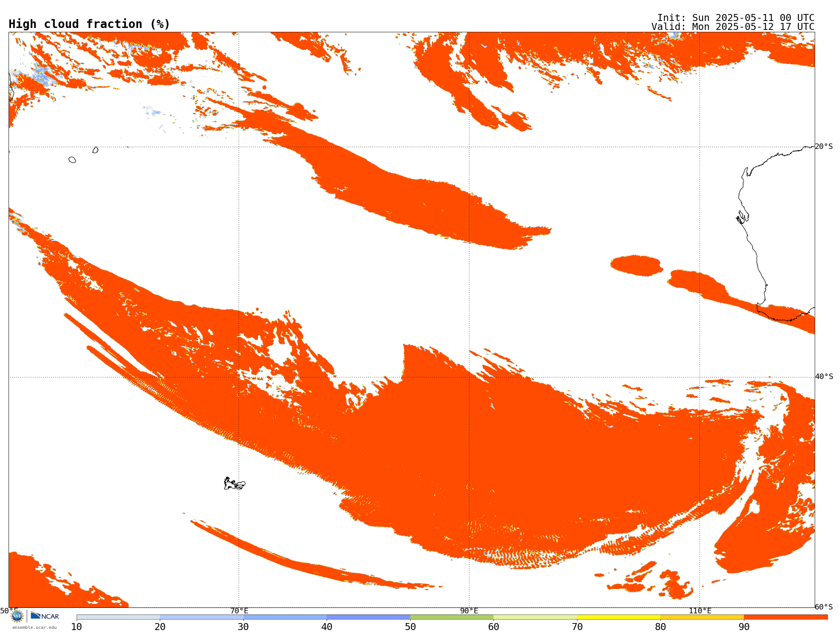This screenshot has height=632, width=840.
Task: Click the "Init: Sun 2025-05-11 00 UTC" line
Action: pyautogui.click(x=736, y=18)
